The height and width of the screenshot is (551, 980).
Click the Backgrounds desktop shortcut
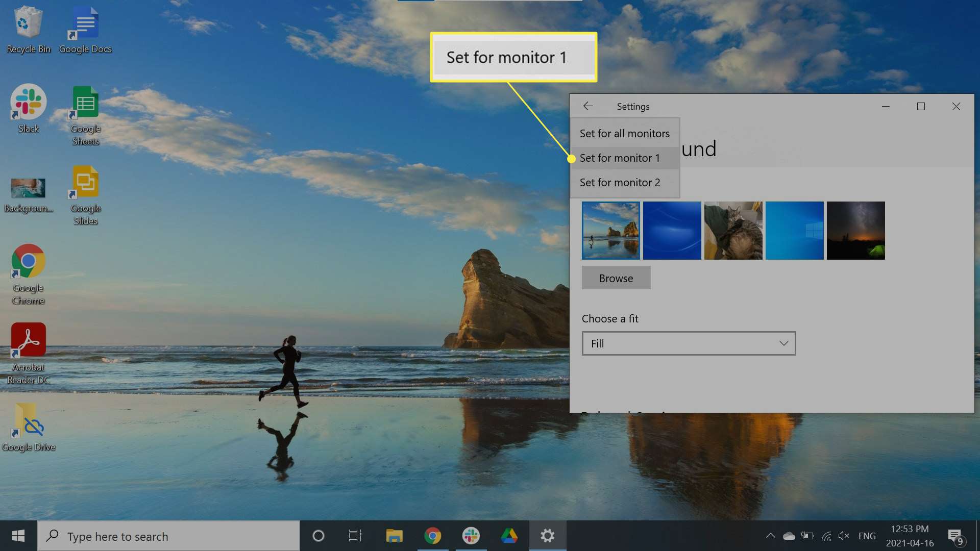pyautogui.click(x=28, y=188)
